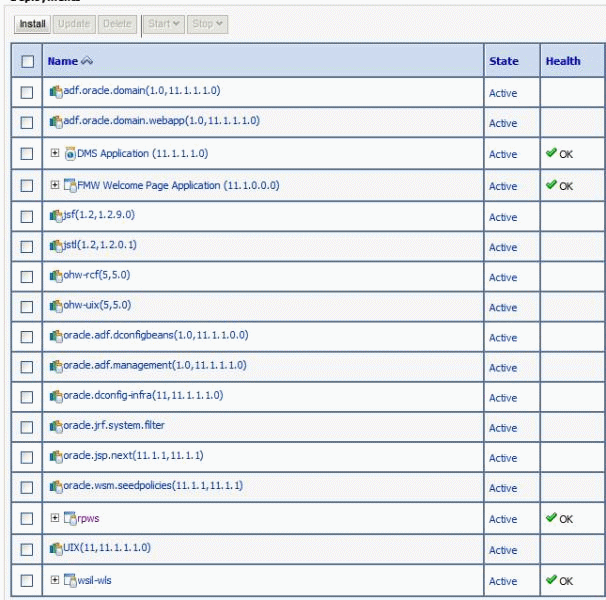Screen dimensions: 606x600
Task: Click the oracle.jrf.system.filter library icon
Action: [56, 427]
